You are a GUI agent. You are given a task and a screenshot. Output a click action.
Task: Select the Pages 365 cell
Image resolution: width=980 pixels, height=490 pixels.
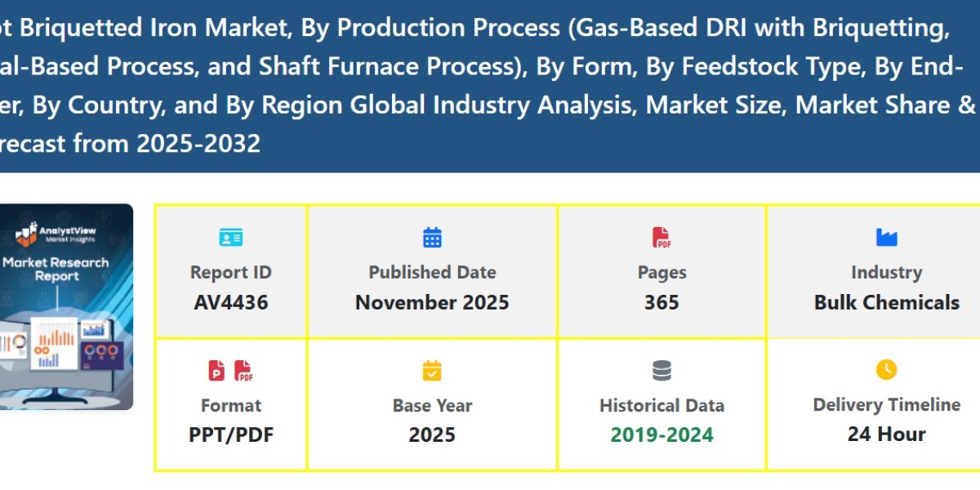coord(661,301)
